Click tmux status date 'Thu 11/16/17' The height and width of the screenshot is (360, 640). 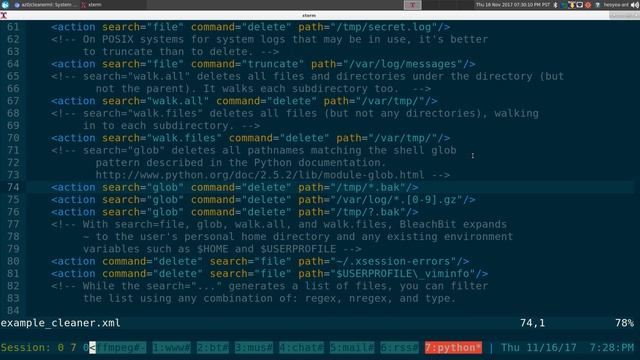[538, 347]
